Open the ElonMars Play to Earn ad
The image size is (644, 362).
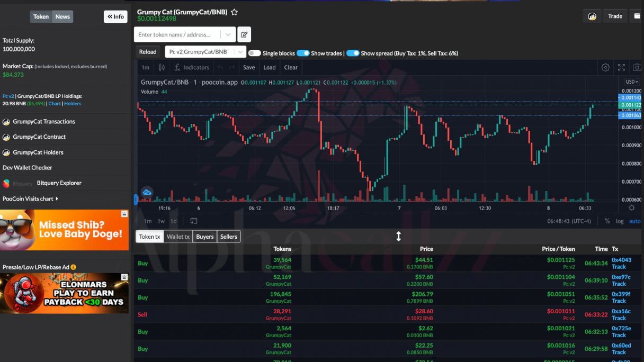(64, 293)
